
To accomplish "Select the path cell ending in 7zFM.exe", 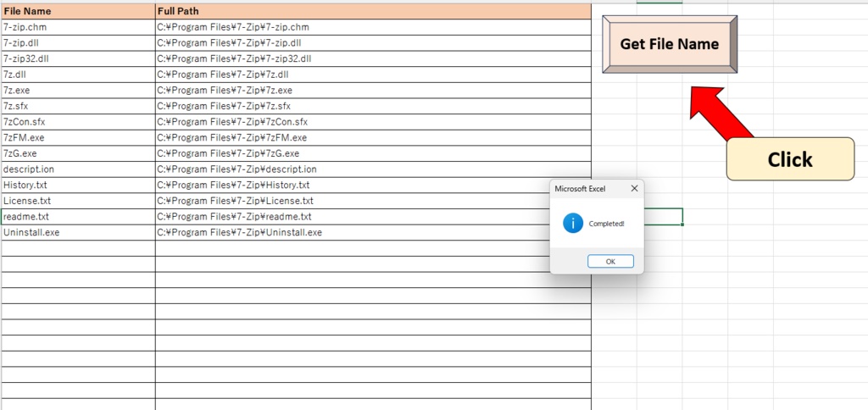I will coord(373,138).
